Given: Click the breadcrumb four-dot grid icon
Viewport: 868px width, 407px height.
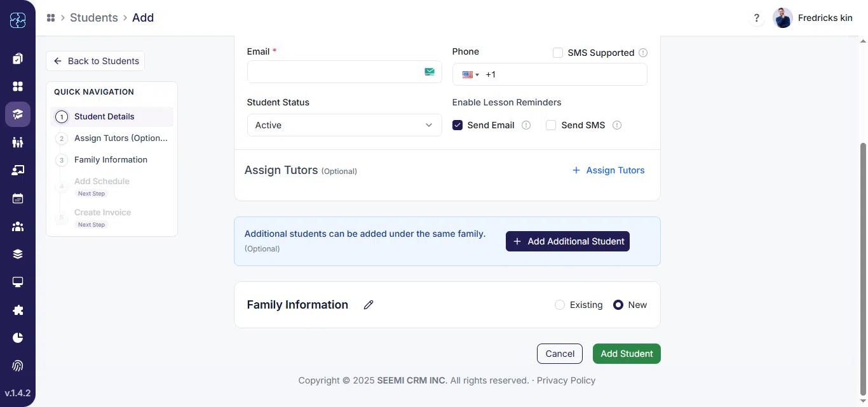Looking at the screenshot, I should [x=51, y=18].
